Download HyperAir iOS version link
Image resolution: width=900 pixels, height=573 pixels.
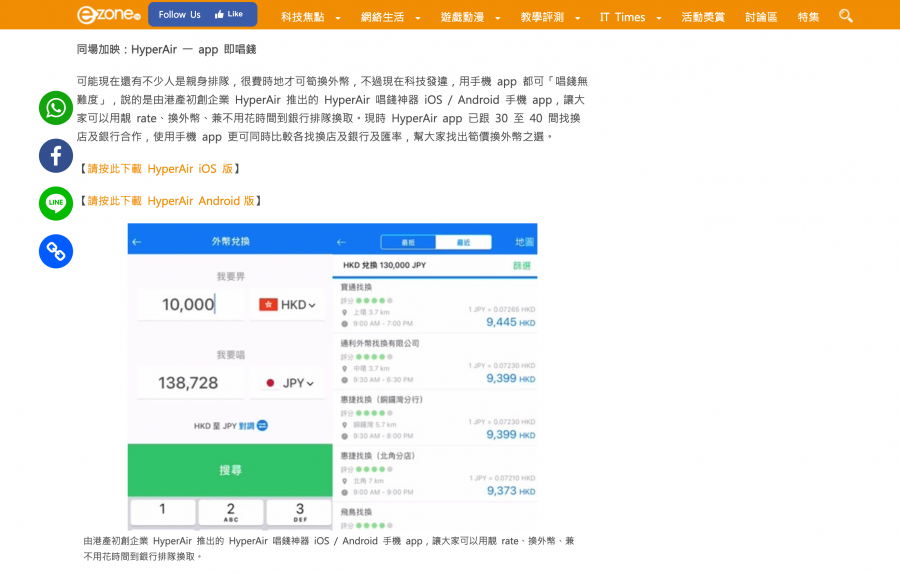tap(160, 169)
